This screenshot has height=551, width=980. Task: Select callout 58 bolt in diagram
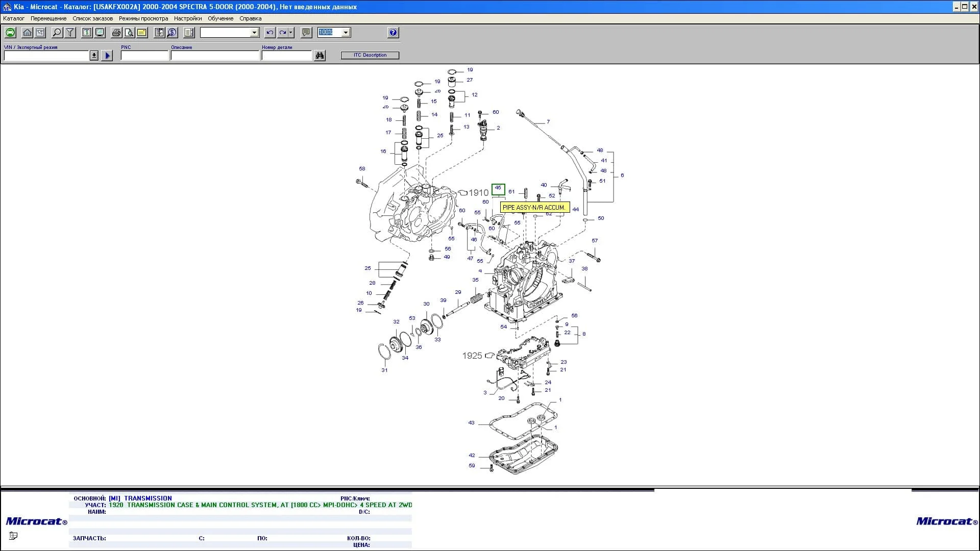click(362, 169)
